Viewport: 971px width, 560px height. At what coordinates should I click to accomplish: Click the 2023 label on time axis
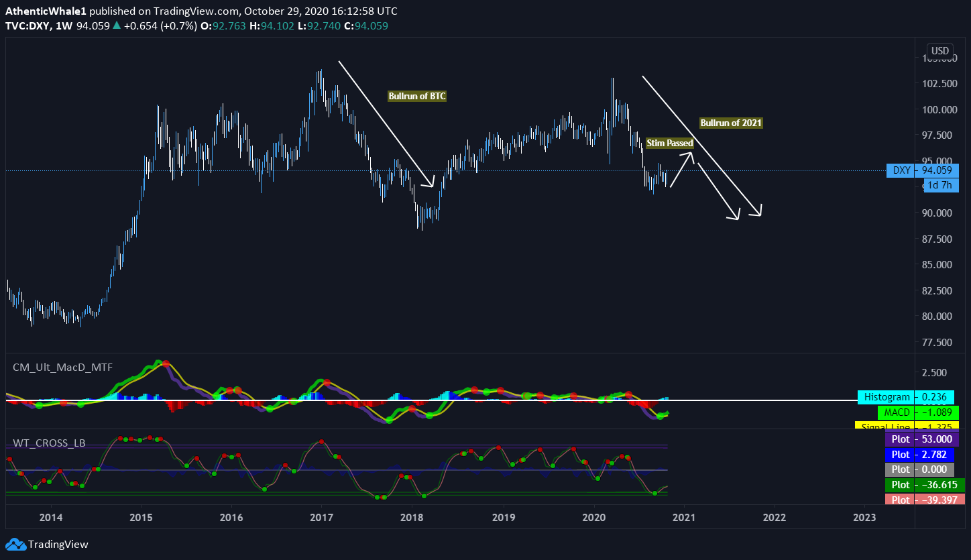tap(864, 517)
